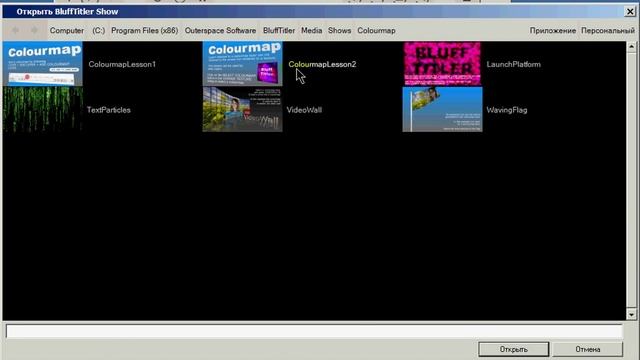Switch to the Shows folder breadcrumb
The width and height of the screenshot is (640, 360).
click(340, 31)
